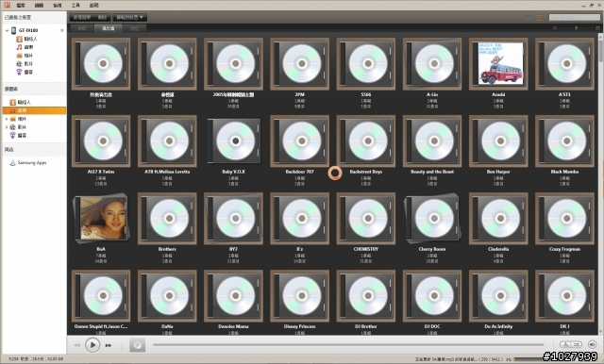Click the GT-I9100 phone device icon
This screenshot has width=604, height=364.
click(x=13, y=30)
